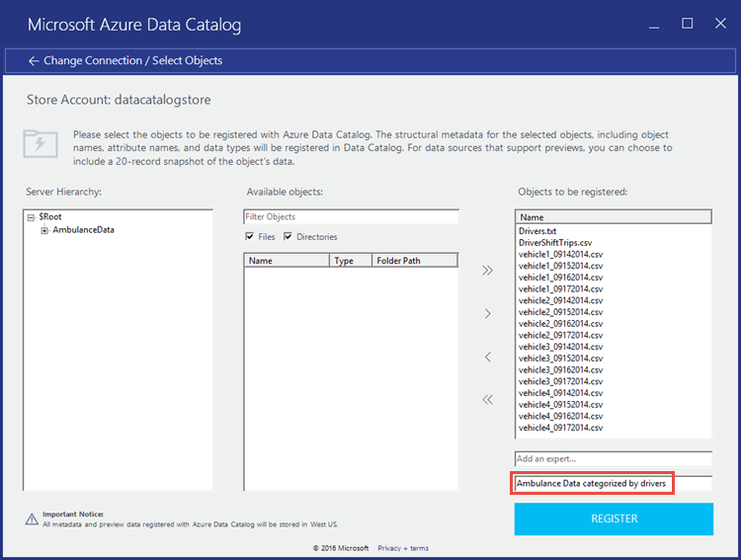Image resolution: width=741 pixels, height=560 pixels.
Task: Close the Data Catalog window
Action: 720,23
